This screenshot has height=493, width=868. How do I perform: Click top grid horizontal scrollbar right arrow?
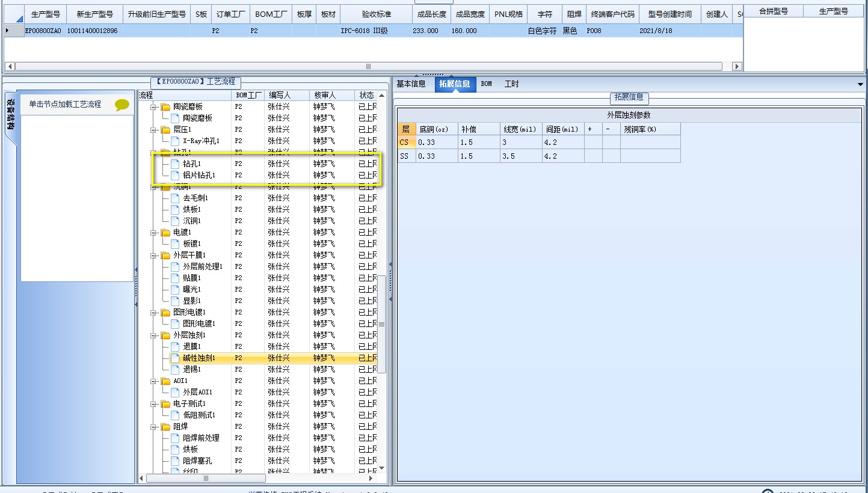click(737, 67)
